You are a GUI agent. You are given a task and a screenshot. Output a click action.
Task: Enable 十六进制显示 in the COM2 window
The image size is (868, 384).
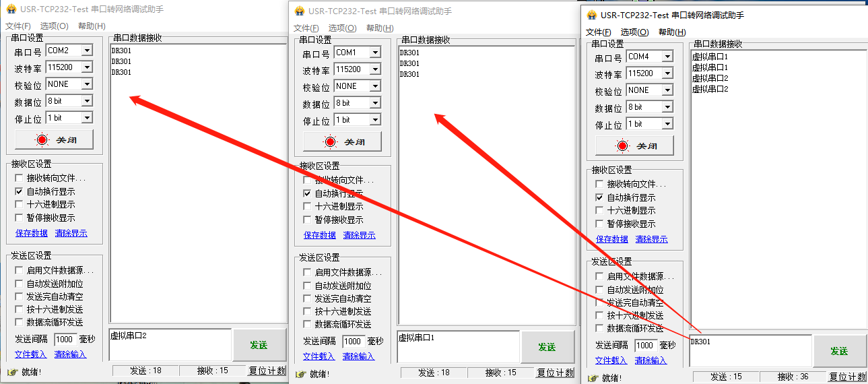click(20, 204)
